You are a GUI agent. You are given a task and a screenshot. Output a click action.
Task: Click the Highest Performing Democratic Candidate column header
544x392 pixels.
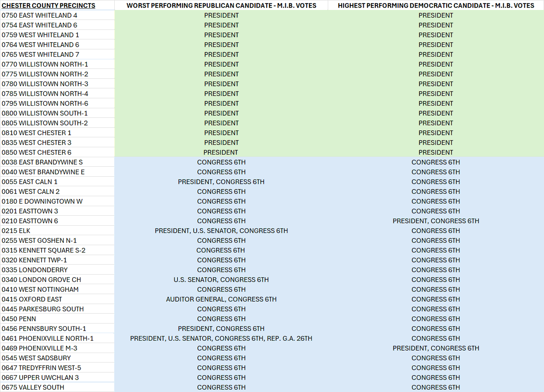tap(436, 5)
